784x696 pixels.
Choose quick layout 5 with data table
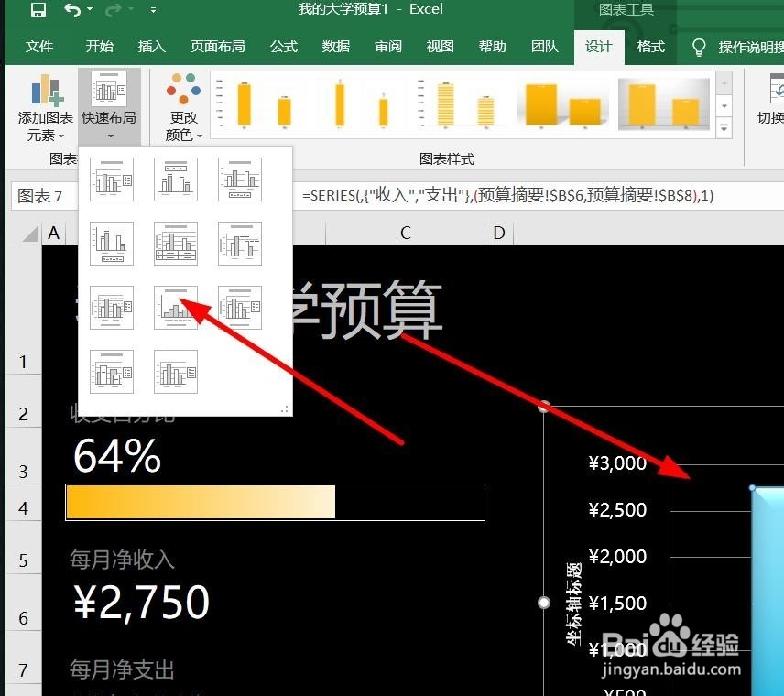[176, 243]
